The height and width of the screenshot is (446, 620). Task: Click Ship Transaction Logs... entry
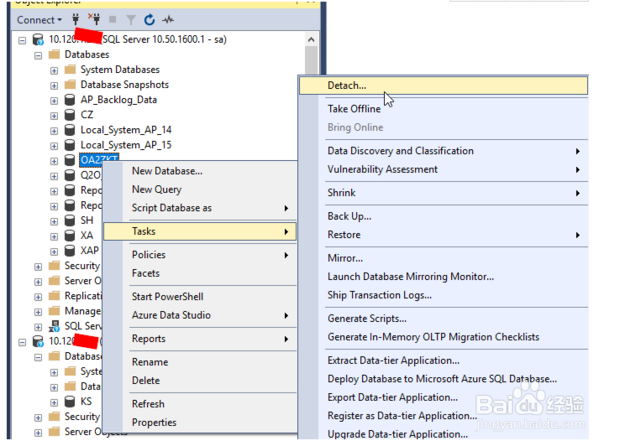443,295
